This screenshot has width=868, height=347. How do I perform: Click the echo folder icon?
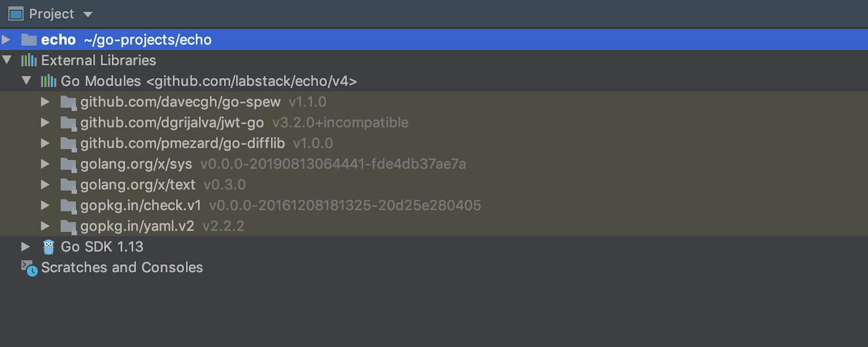pos(29,40)
